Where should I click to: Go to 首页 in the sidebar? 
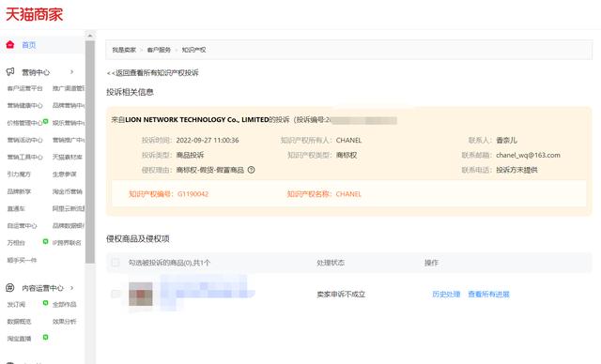[29, 45]
